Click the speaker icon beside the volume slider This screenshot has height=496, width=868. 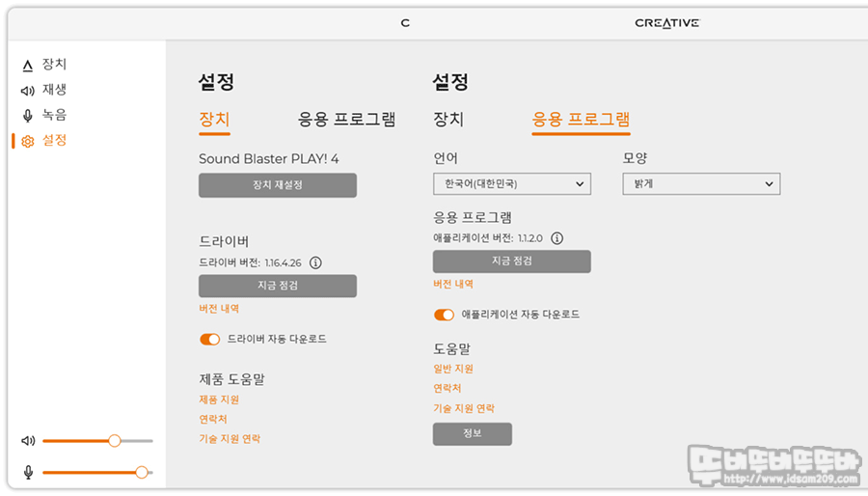click(x=28, y=441)
